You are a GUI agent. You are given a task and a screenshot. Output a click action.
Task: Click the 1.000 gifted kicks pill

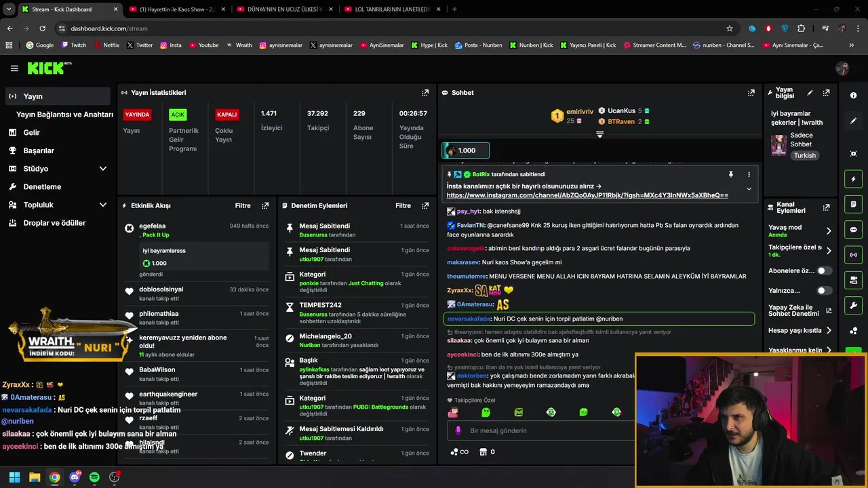coord(466,150)
